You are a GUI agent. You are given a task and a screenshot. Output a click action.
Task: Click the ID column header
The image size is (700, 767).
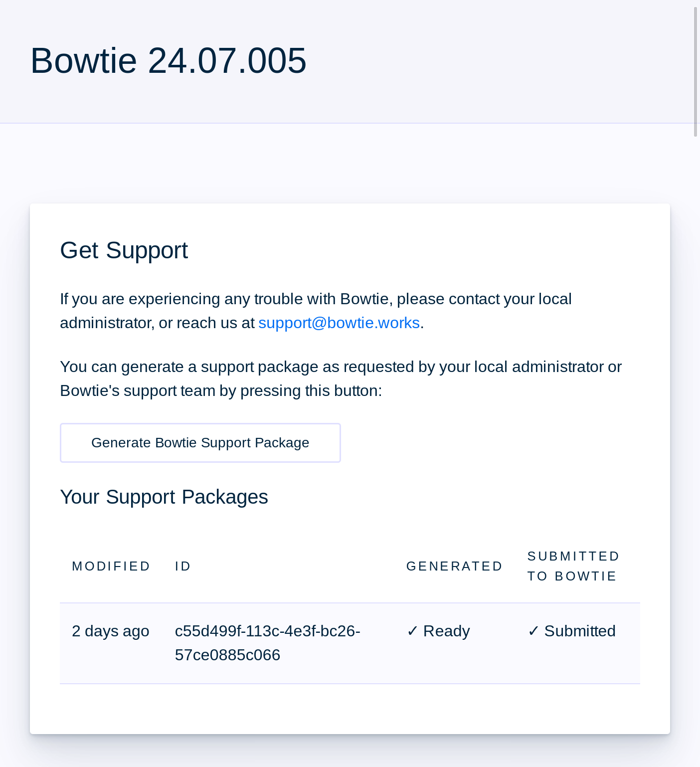click(x=183, y=567)
